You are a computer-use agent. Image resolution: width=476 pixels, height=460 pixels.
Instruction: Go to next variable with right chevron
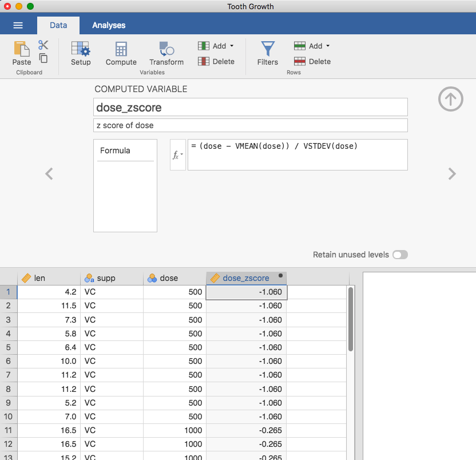[x=452, y=174]
